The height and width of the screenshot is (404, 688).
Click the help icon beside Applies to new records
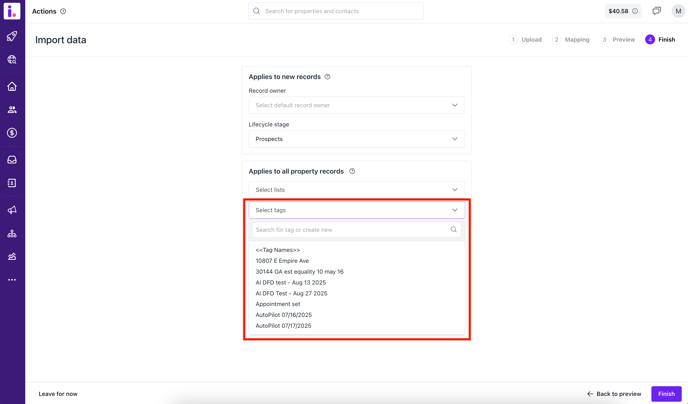click(327, 77)
